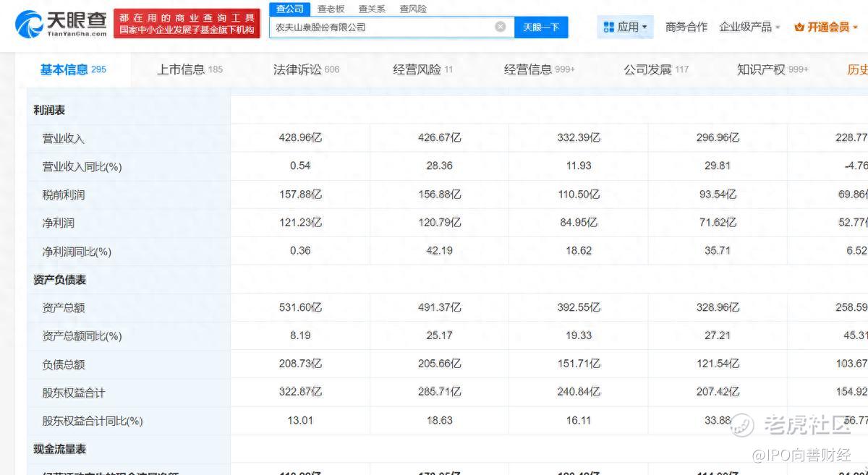Viewport: 868px width, 475px height.
Task: Select the 查老板 search tab
Action: point(331,9)
